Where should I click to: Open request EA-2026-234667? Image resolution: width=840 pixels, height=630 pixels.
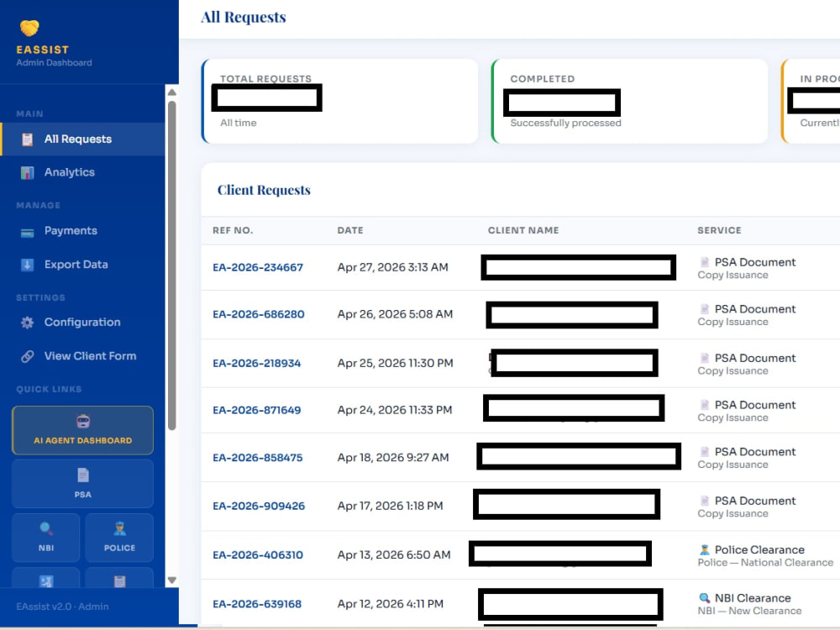coord(258,267)
